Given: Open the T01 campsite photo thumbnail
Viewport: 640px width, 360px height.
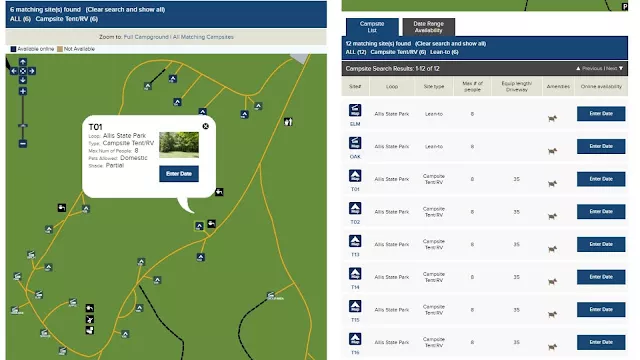Looking at the screenshot, I should coord(179,144).
